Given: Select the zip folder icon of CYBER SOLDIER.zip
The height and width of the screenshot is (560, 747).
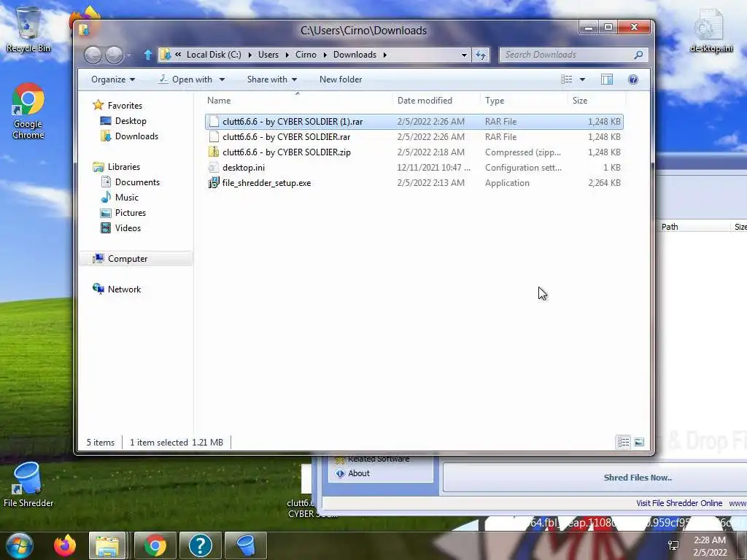Looking at the screenshot, I should pyautogui.click(x=214, y=152).
